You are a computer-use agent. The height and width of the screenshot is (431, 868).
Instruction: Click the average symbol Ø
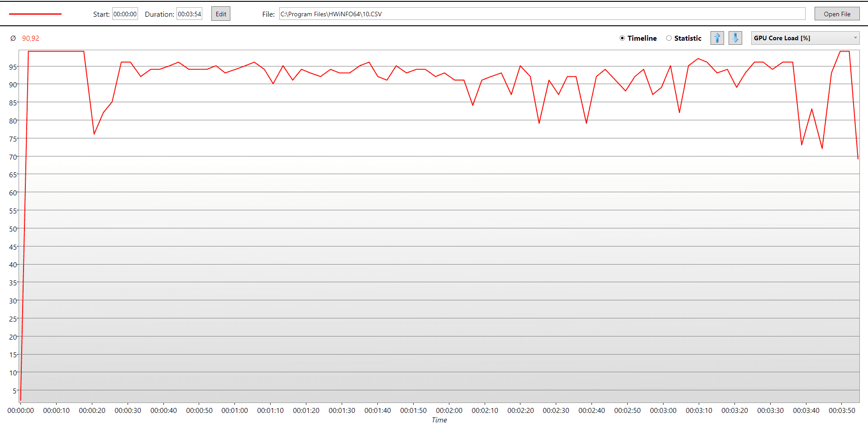click(13, 38)
